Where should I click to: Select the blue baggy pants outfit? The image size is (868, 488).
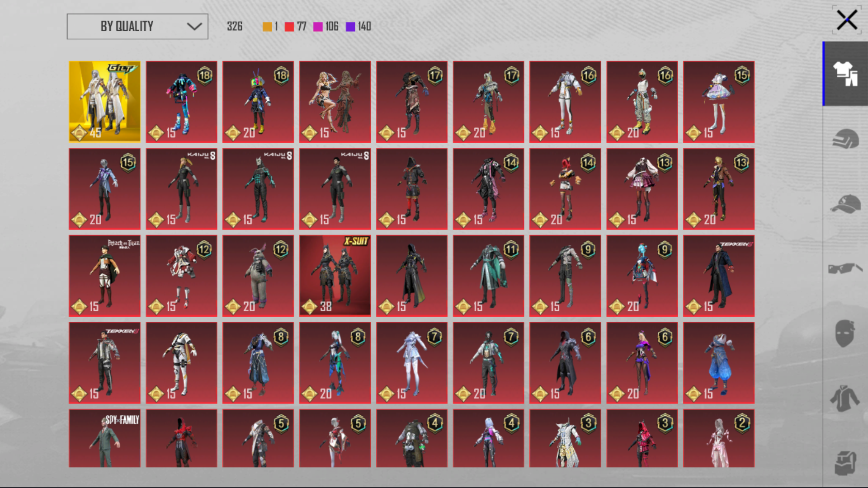tap(719, 363)
